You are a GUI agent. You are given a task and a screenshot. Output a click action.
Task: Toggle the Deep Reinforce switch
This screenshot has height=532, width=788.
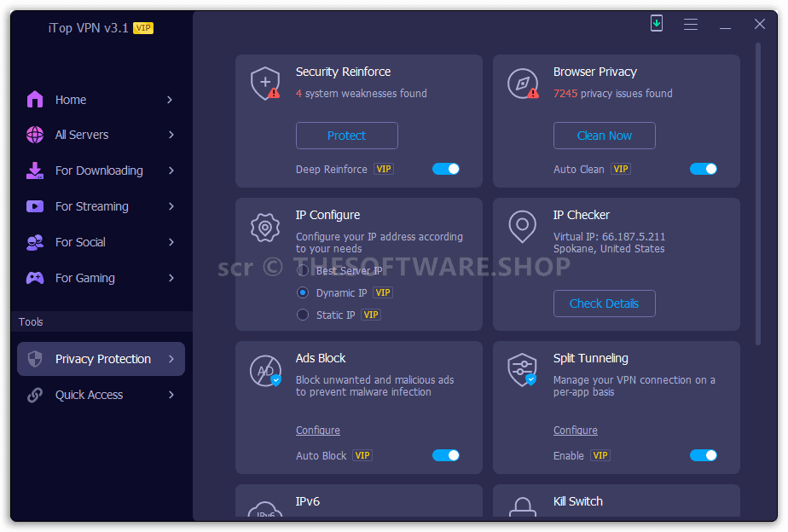pos(446,170)
